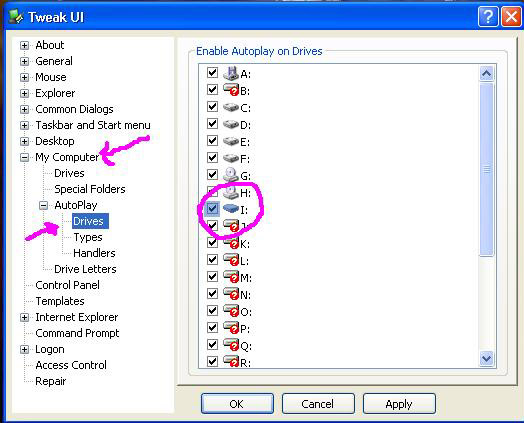The height and width of the screenshot is (423, 524).
Task: Select Special Folders in tree
Action: click(90, 189)
